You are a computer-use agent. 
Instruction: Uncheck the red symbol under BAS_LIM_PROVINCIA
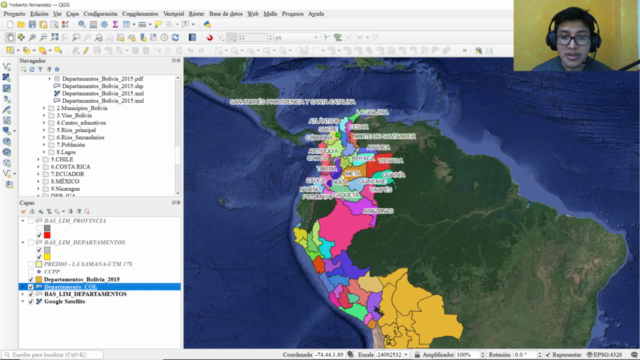(x=39, y=236)
